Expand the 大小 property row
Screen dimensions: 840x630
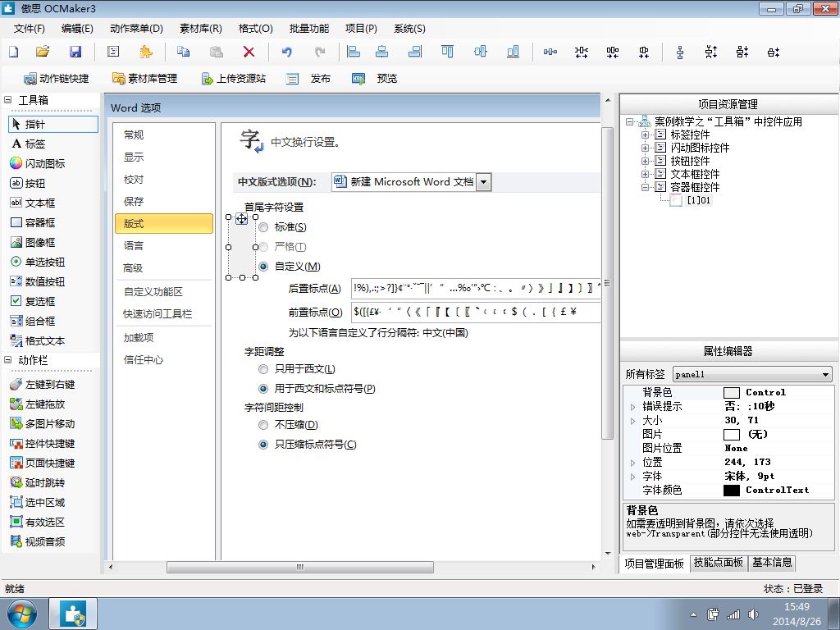click(632, 421)
